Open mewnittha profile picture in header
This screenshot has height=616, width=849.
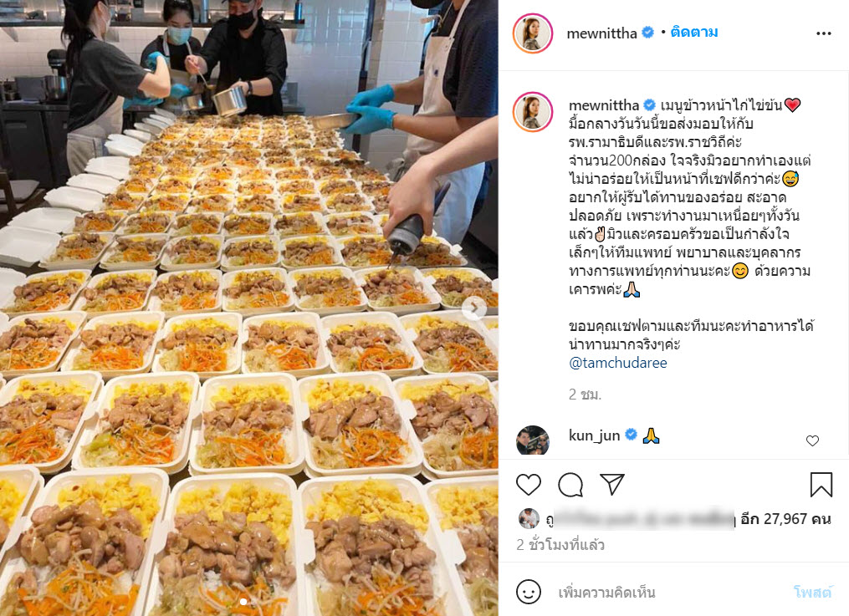point(533,34)
